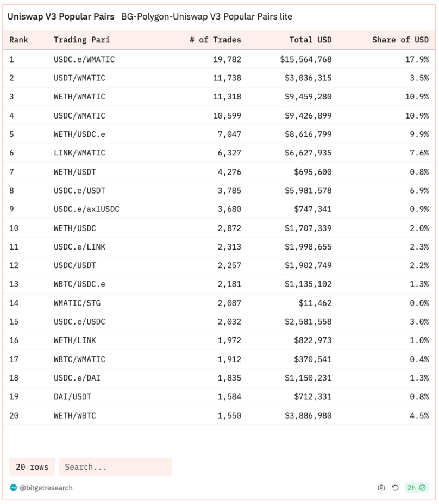Viewport: 439px width, 504px height.
Task: Select the USDC.e/WMATIC pair cell
Action: coord(84,59)
